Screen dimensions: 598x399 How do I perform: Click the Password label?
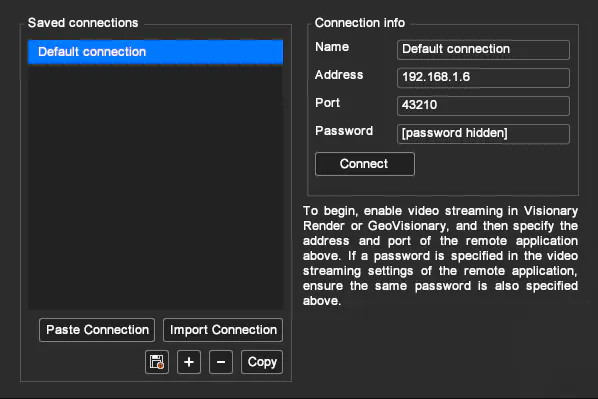[344, 131]
